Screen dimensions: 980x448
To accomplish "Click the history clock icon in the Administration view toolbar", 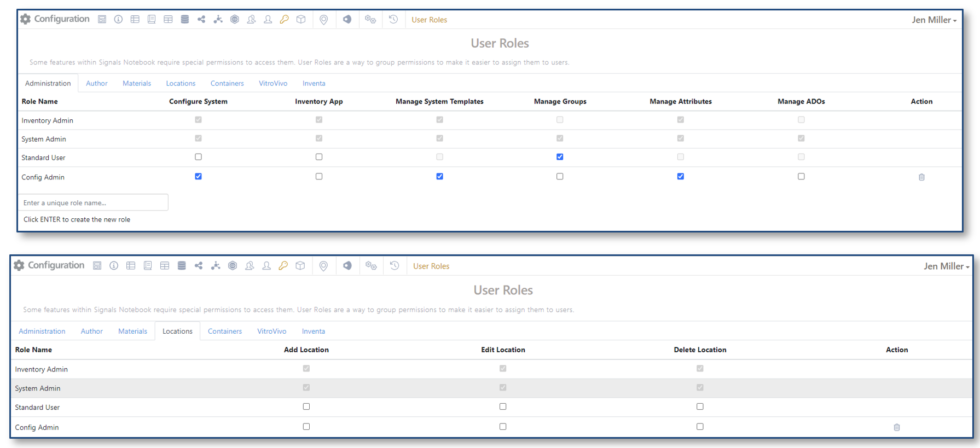I will (x=393, y=19).
